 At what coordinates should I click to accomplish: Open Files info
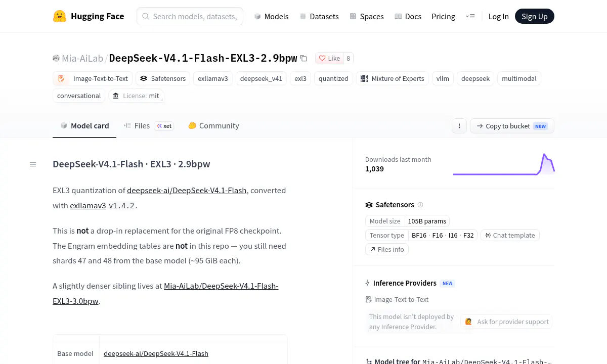[387, 249]
